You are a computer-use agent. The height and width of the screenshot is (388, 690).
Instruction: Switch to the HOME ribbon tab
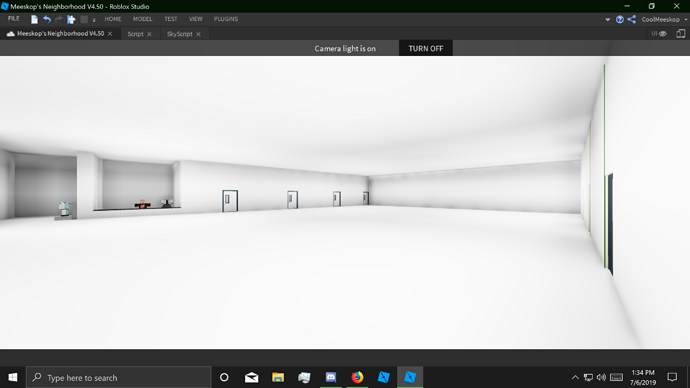coord(113,19)
